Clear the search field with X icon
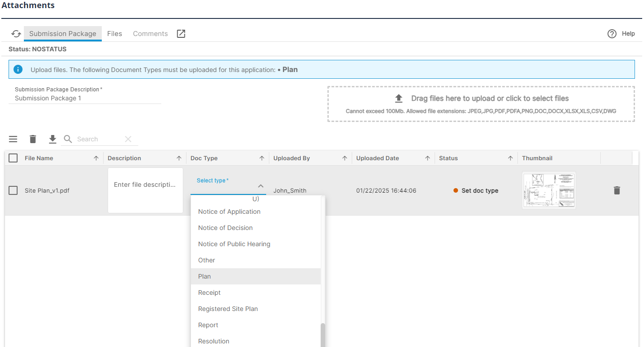 [128, 139]
